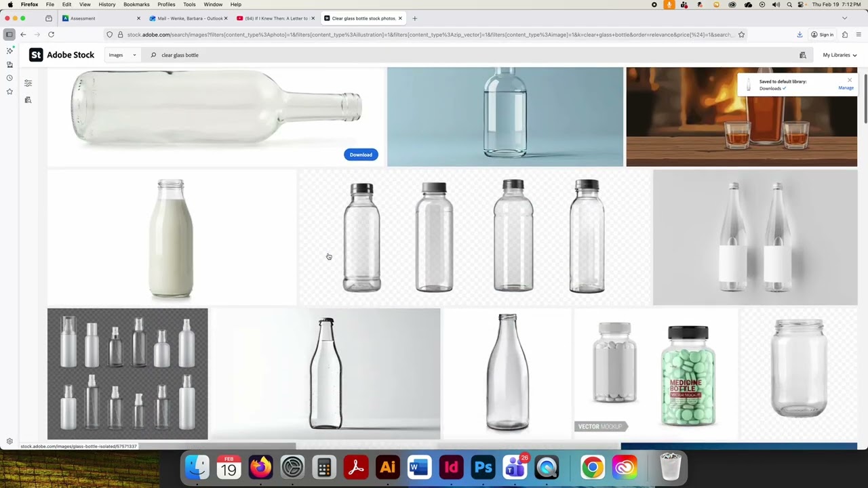
Task: Open Adobe Acrobat from the Dock
Action: [356, 467]
